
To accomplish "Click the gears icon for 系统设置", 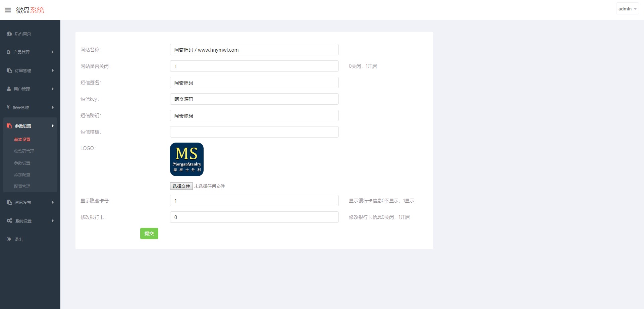I will pyautogui.click(x=9, y=221).
